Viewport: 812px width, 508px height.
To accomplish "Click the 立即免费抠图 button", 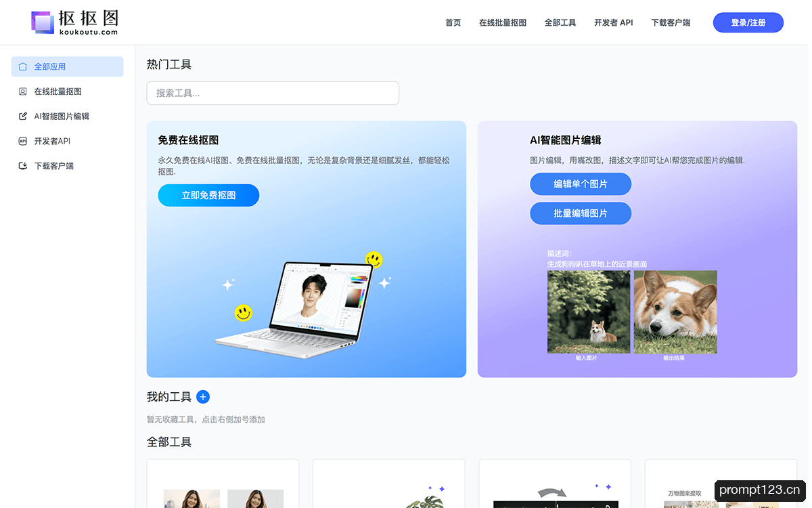I will 208,195.
